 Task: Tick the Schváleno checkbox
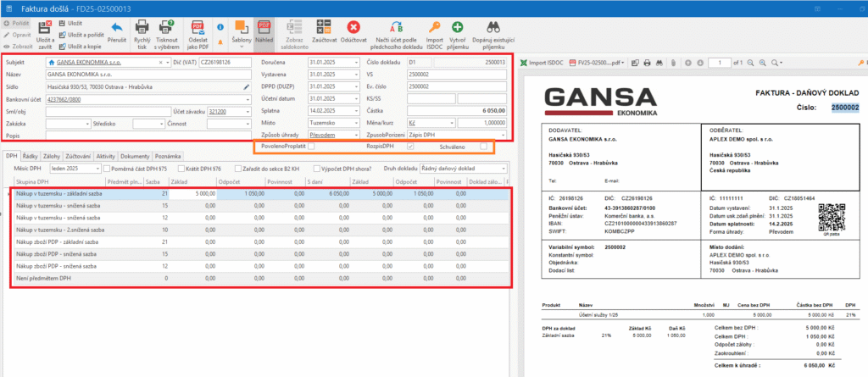(x=484, y=147)
